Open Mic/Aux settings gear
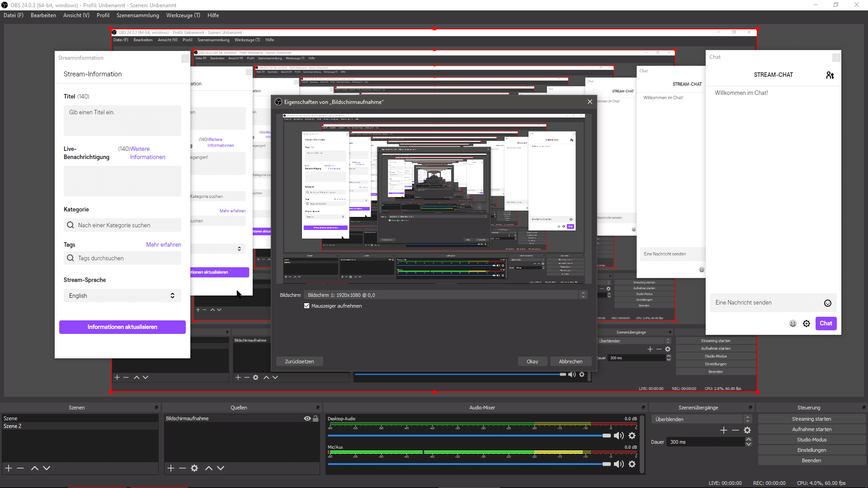This screenshot has height=488, width=868. coord(632,464)
